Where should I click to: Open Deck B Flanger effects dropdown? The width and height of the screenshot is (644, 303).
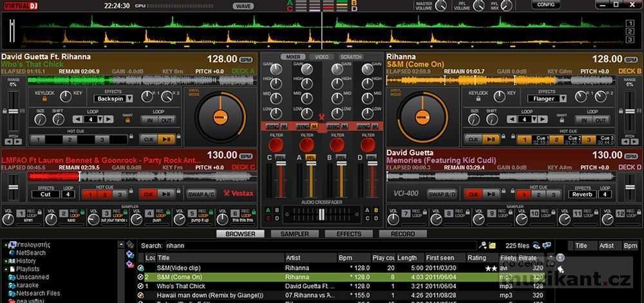point(563,99)
